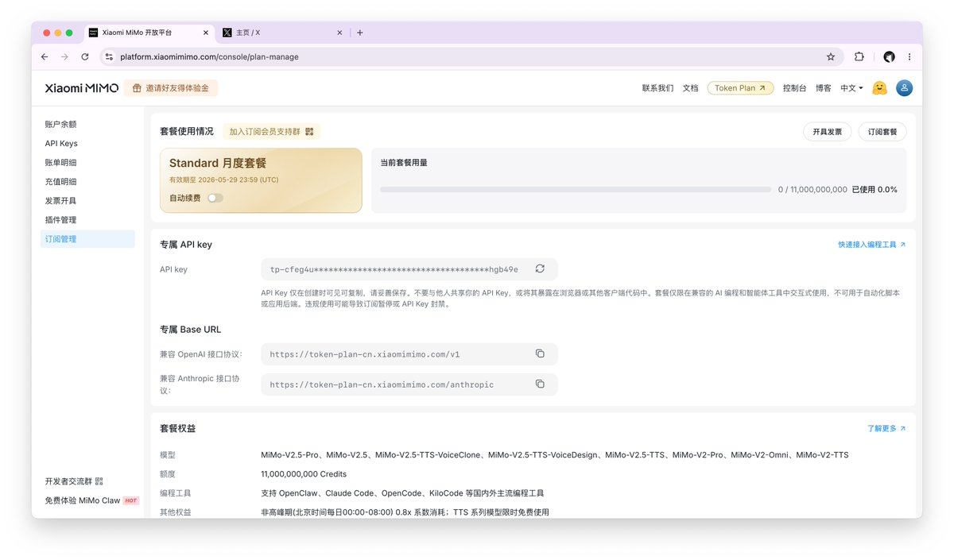Open the browser extensions puzzle icon
The height and width of the screenshot is (560, 954).
point(859,57)
